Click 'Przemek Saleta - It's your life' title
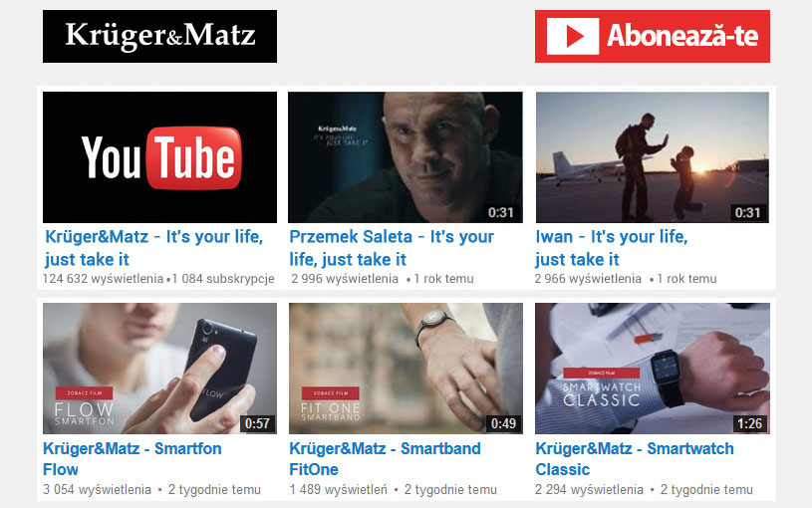812x508 pixels. (391, 248)
